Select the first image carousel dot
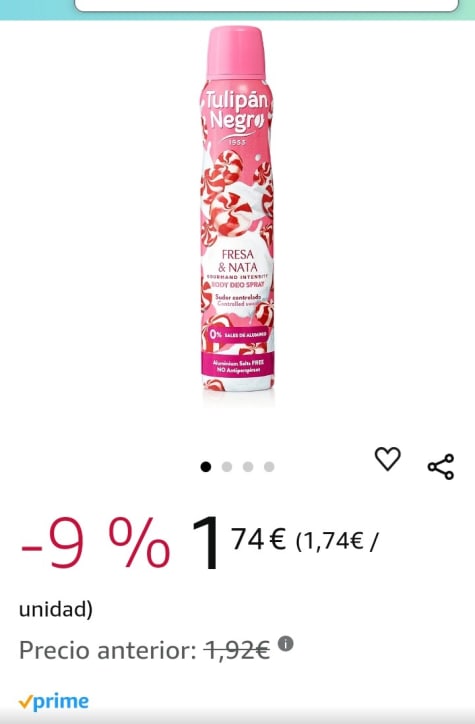Viewport: 475px width, 724px height. pyautogui.click(x=206, y=467)
